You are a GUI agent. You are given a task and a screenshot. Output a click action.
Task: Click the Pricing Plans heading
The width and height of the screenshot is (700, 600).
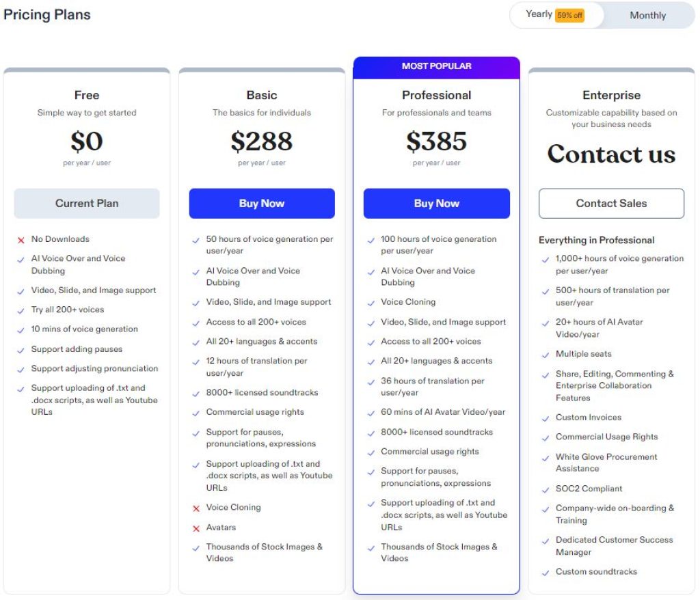click(46, 14)
